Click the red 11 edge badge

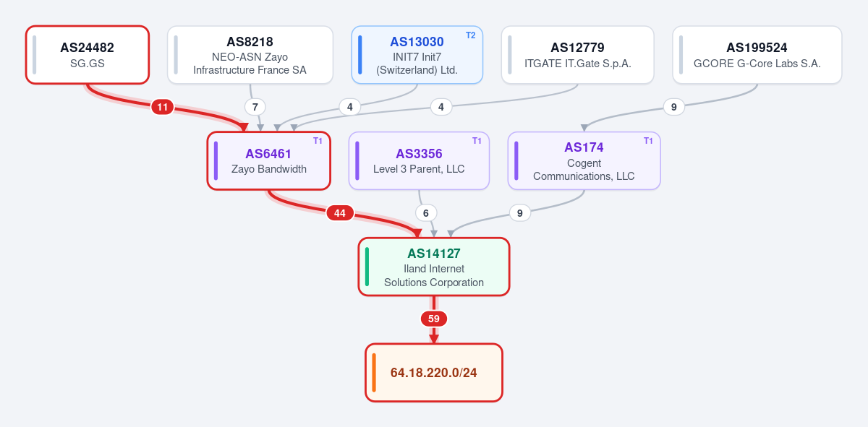(x=162, y=108)
